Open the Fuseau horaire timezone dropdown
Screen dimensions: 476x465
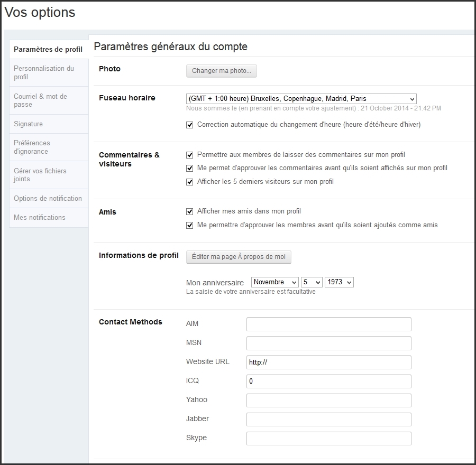[301, 99]
